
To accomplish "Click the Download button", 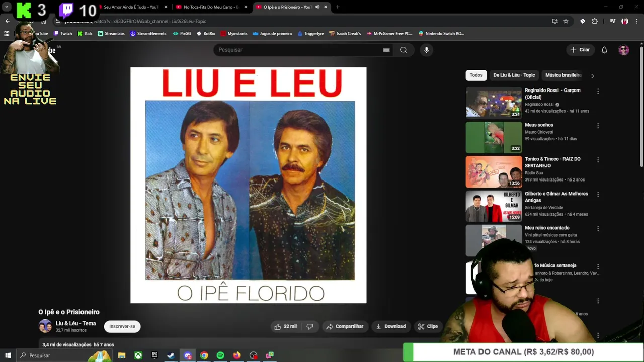I will (391, 326).
